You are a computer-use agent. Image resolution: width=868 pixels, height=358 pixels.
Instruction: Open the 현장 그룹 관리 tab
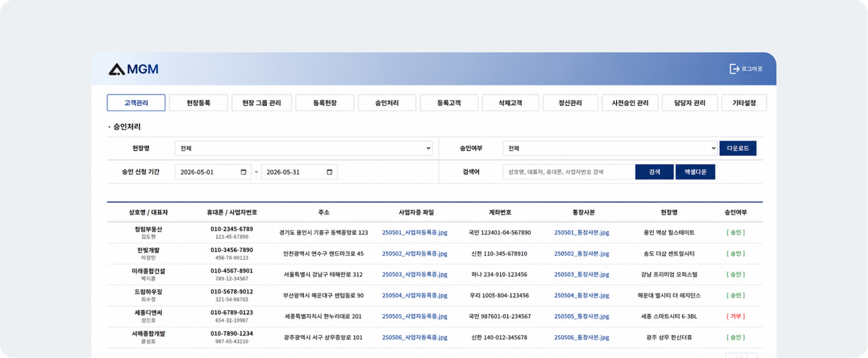coord(261,103)
